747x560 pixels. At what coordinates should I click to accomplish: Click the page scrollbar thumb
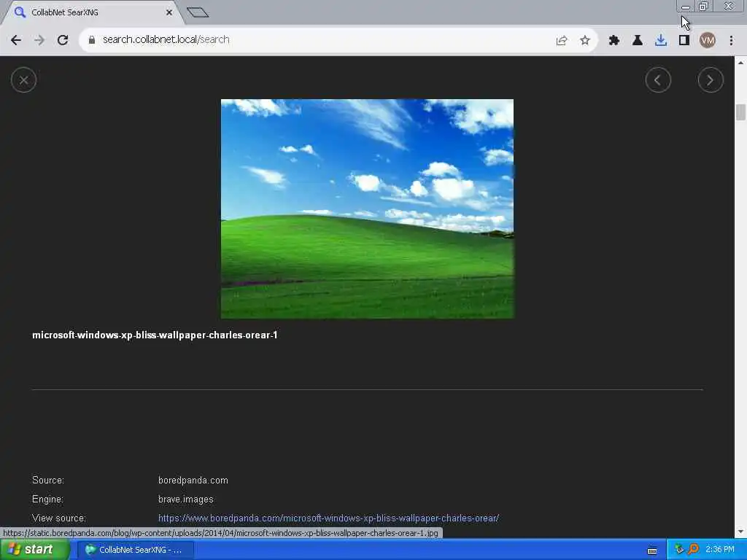pos(740,112)
